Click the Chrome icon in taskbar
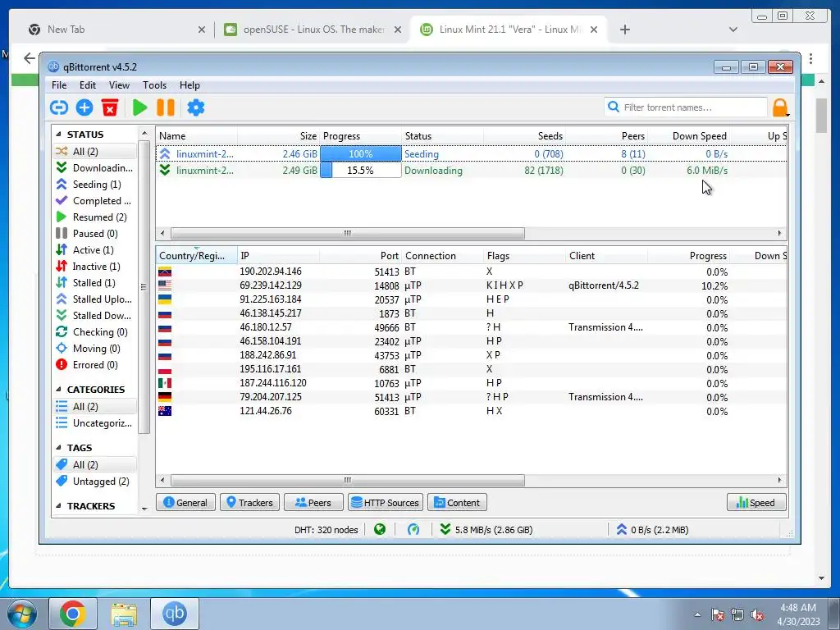The image size is (840, 630). (x=73, y=614)
